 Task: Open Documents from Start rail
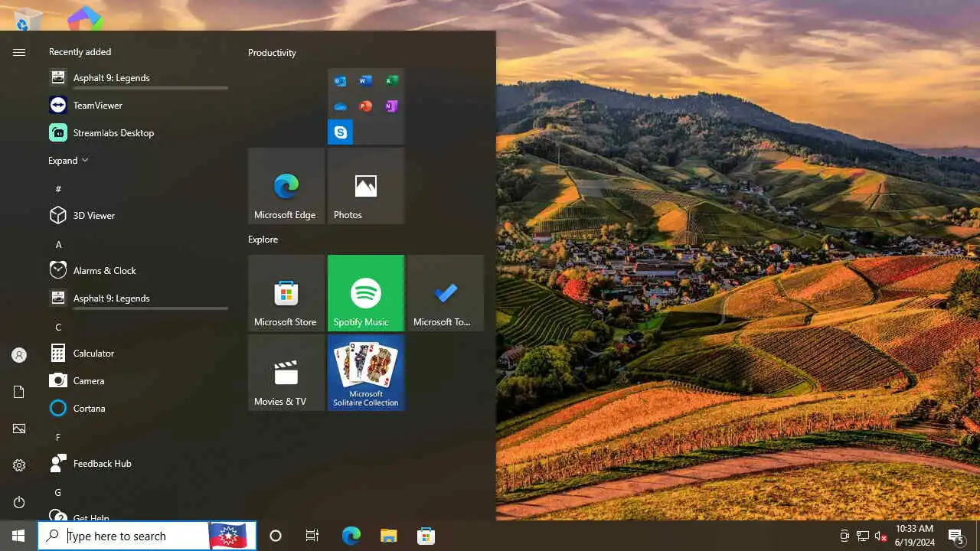19,392
